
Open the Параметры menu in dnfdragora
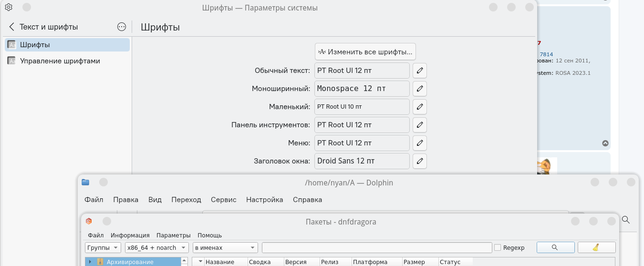(x=173, y=235)
